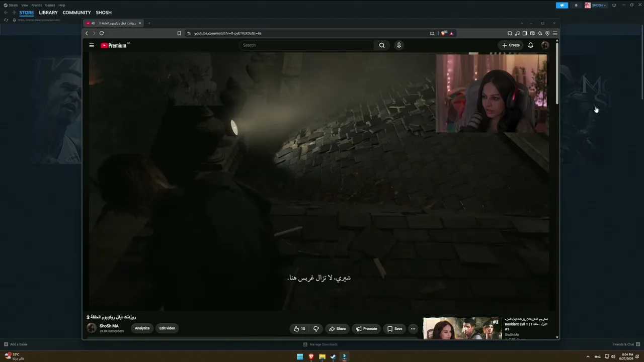Click Add a Game in Steam
This screenshot has width=644, height=362.
pos(16,344)
